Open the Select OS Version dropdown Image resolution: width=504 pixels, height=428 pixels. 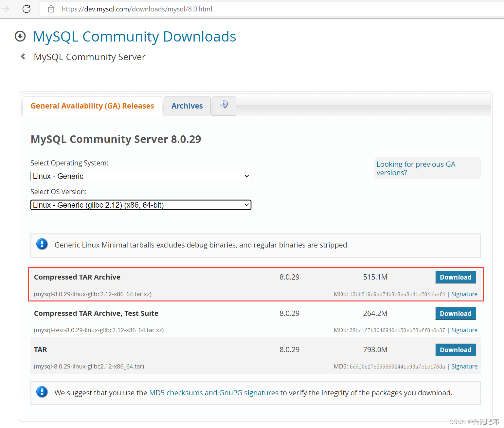coord(141,205)
